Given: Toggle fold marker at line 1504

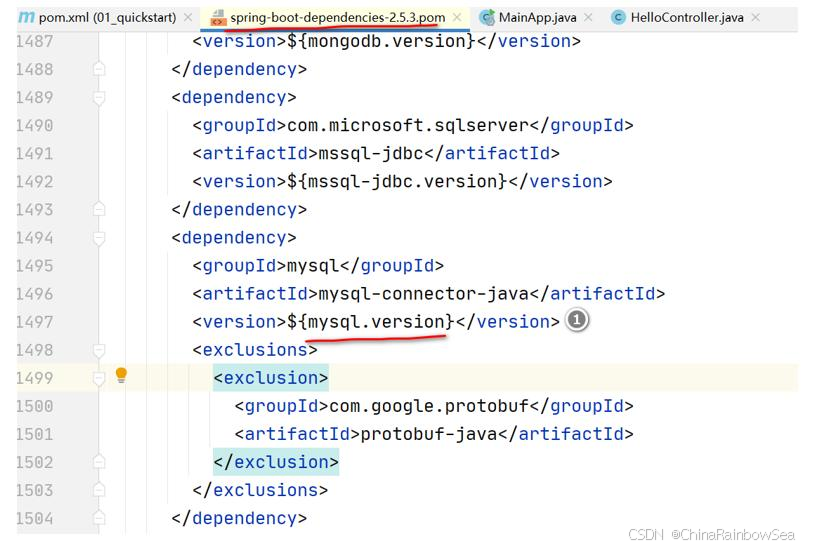Looking at the screenshot, I should click(x=99, y=519).
